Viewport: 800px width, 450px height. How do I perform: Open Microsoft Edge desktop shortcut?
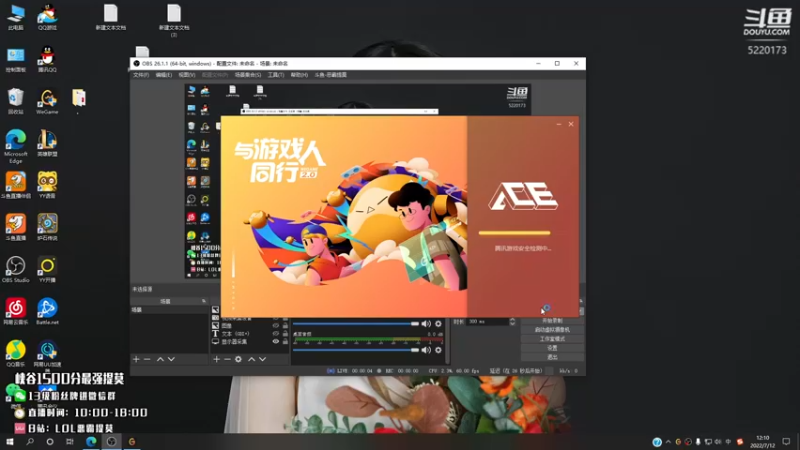click(16, 146)
